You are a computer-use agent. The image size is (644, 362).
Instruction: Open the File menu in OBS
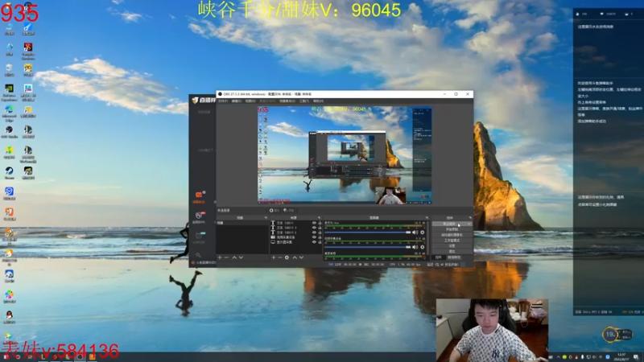click(223, 101)
